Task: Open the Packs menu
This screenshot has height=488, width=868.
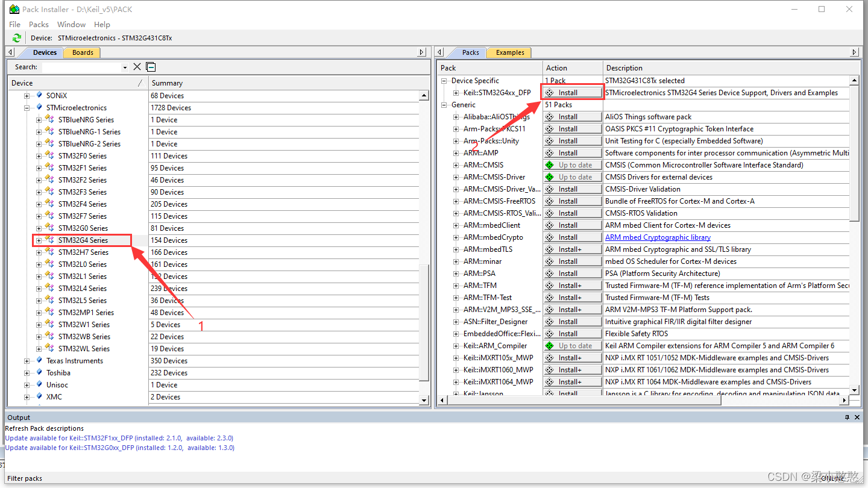Action: coord(39,24)
